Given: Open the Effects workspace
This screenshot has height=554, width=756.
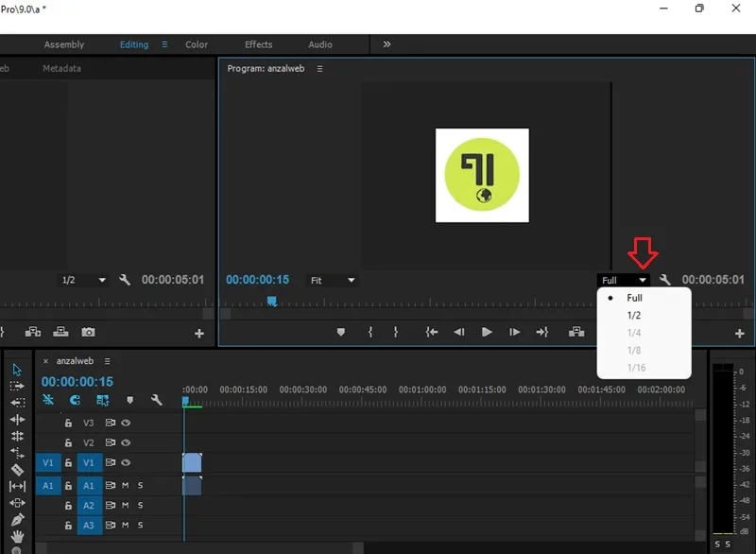Looking at the screenshot, I should pos(258,44).
